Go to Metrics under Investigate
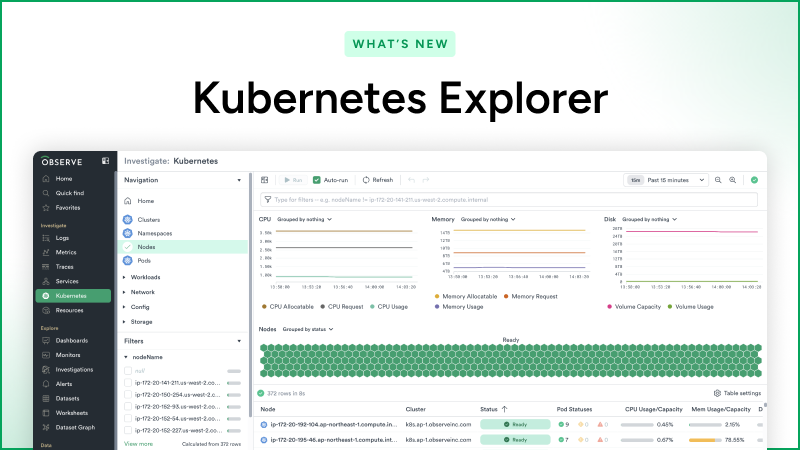The image size is (800, 450). tap(65, 252)
